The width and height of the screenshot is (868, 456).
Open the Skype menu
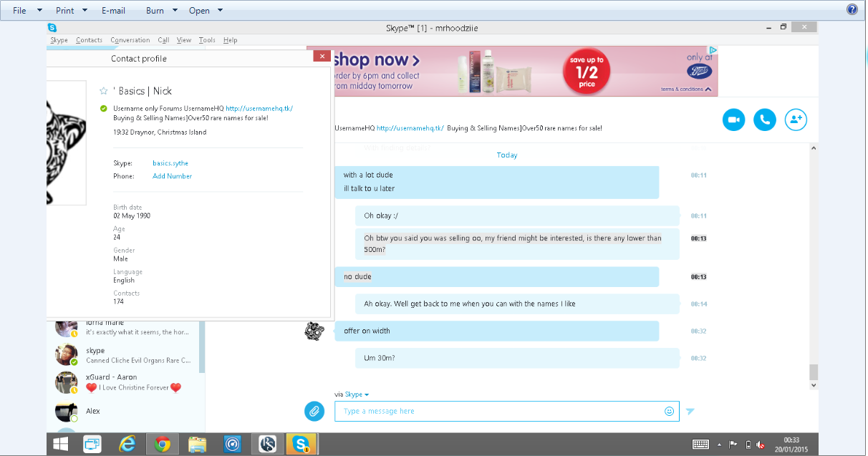pyautogui.click(x=59, y=40)
